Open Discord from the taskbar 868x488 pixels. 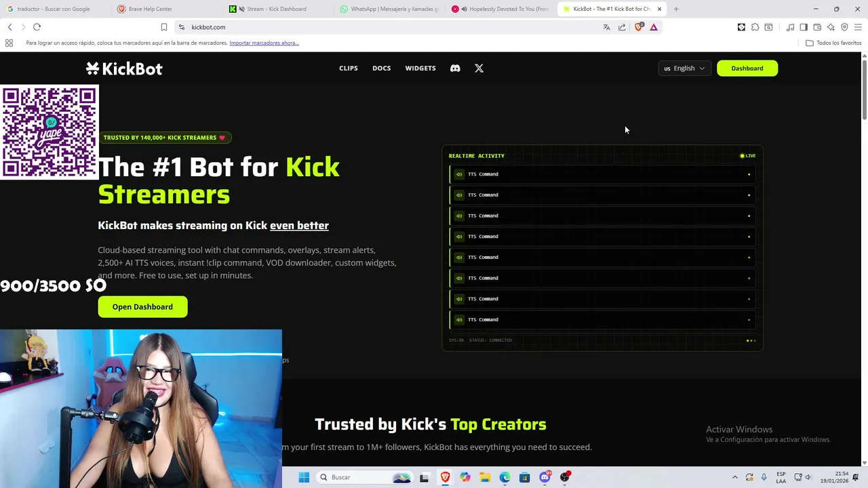(545, 477)
